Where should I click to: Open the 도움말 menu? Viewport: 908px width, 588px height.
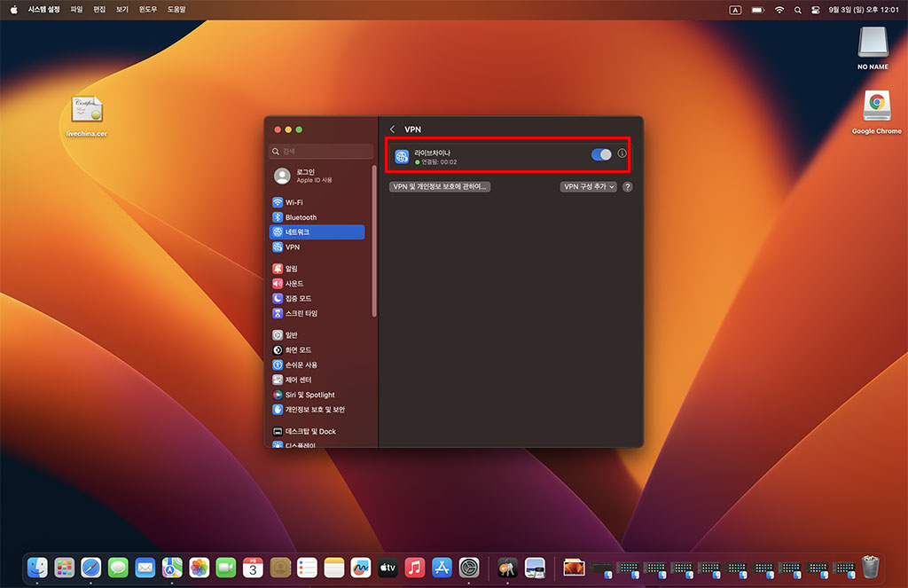[x=176, y=10]
